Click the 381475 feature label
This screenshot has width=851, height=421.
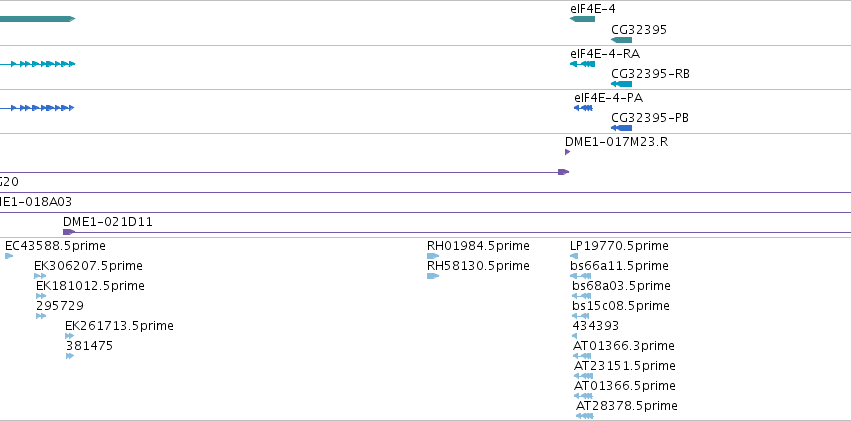tap(90, 346)
